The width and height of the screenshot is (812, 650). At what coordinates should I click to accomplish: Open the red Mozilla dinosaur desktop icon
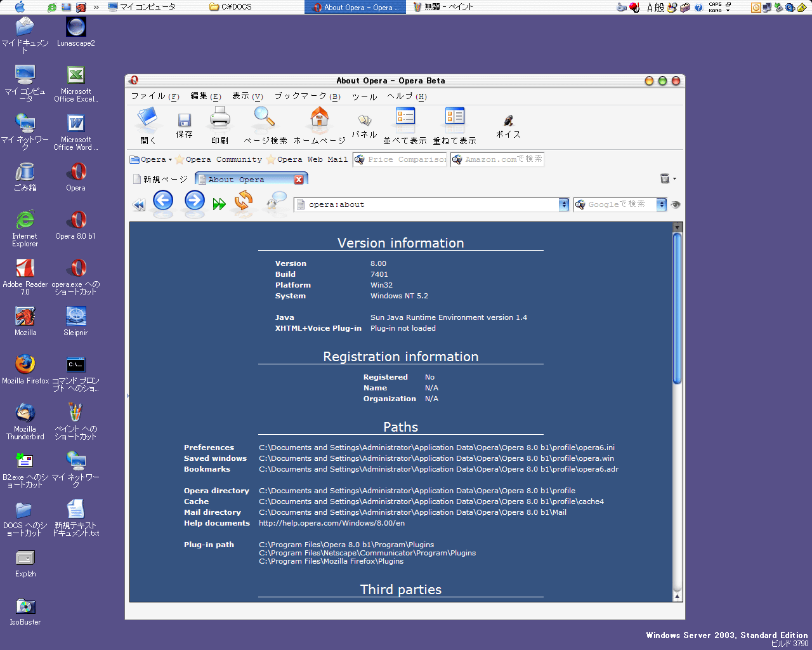coord(25,321)
